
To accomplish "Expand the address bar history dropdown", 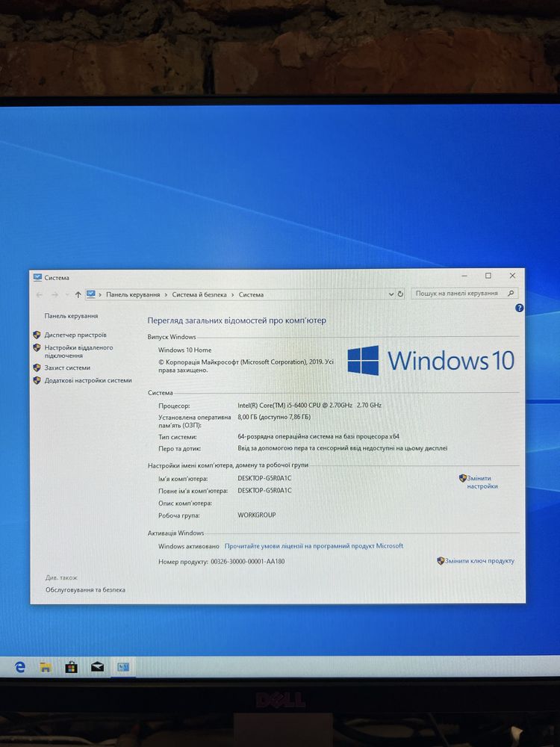I will click(x=391, y=294).
